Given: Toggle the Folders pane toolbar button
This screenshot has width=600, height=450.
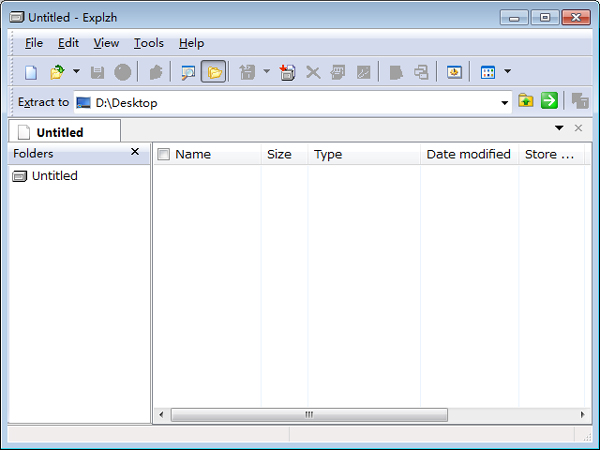Looking at the screenshot, I should (x=214, y=72).
